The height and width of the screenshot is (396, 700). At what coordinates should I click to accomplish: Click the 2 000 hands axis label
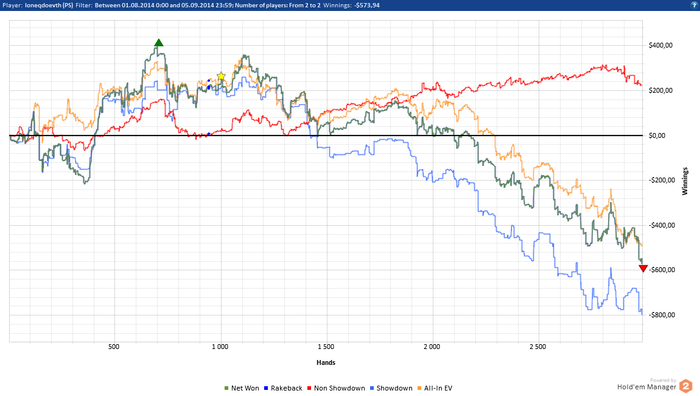[432, 347]
